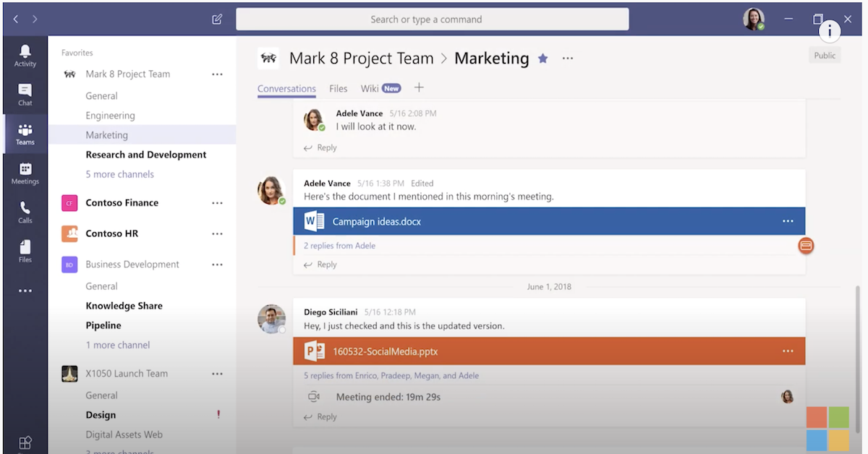Open Campaign ideas.docx attachment
The width and height of the screenshot is (868, 454).
coord(376,222)
